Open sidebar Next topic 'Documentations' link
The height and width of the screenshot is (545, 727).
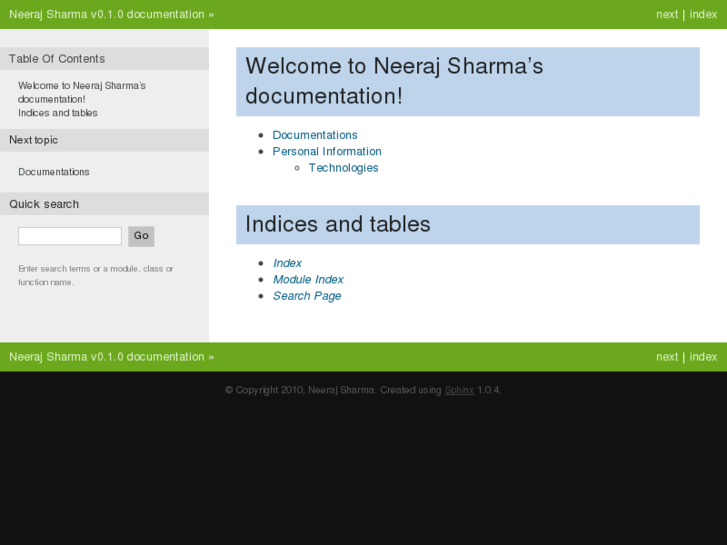click(54, 172)
